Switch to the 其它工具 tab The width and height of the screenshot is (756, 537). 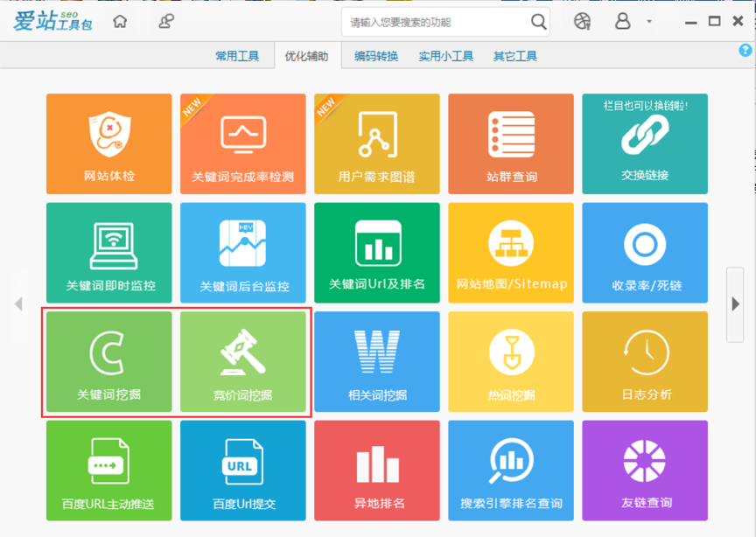point(514,56)
